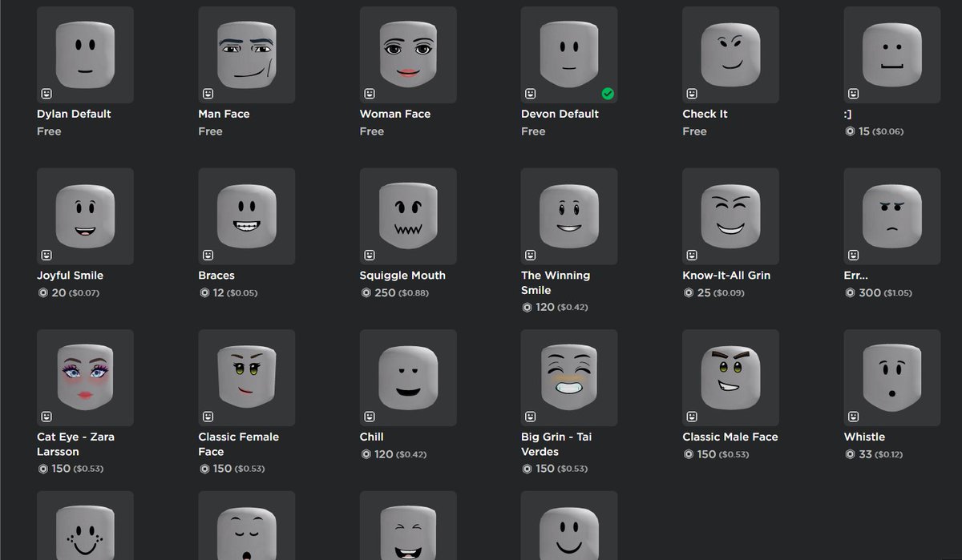The image size is (962, 560).
Task: Click the 12 Robux price of Braces
Action: pyautogui.click(x=228, y=293)
